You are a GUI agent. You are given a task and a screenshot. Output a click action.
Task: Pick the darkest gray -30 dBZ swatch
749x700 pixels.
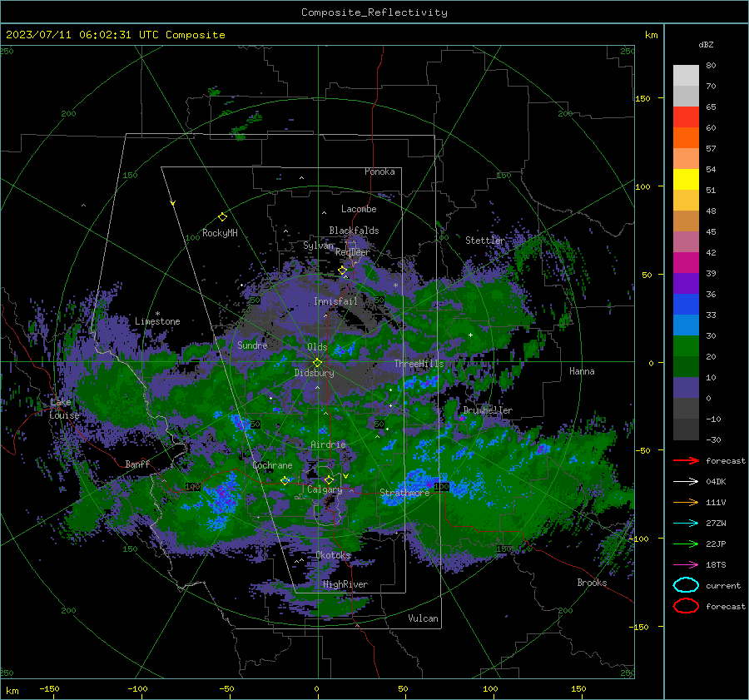[x=686, y=429]
